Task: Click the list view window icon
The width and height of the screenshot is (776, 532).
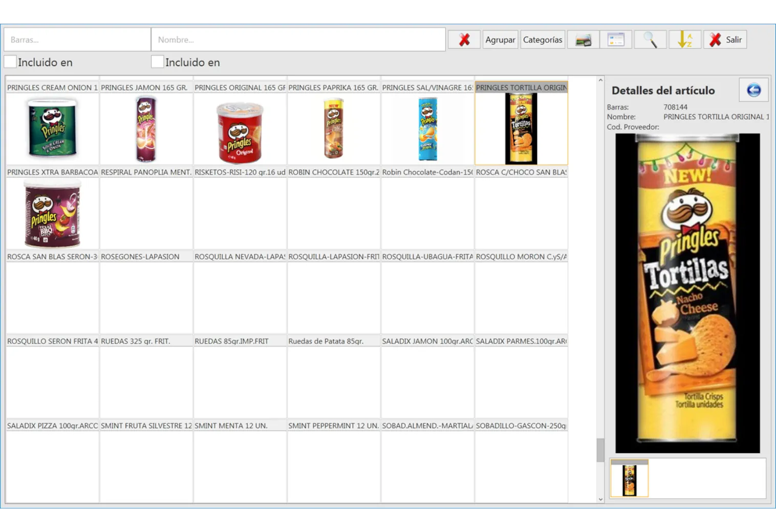Action: tap(616, 40)
